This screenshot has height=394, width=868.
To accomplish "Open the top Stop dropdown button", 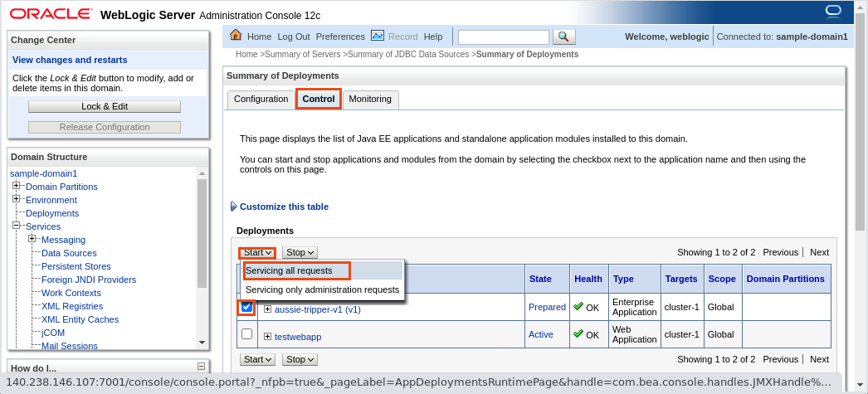I will pyautogui.click(x=300, y=252).
